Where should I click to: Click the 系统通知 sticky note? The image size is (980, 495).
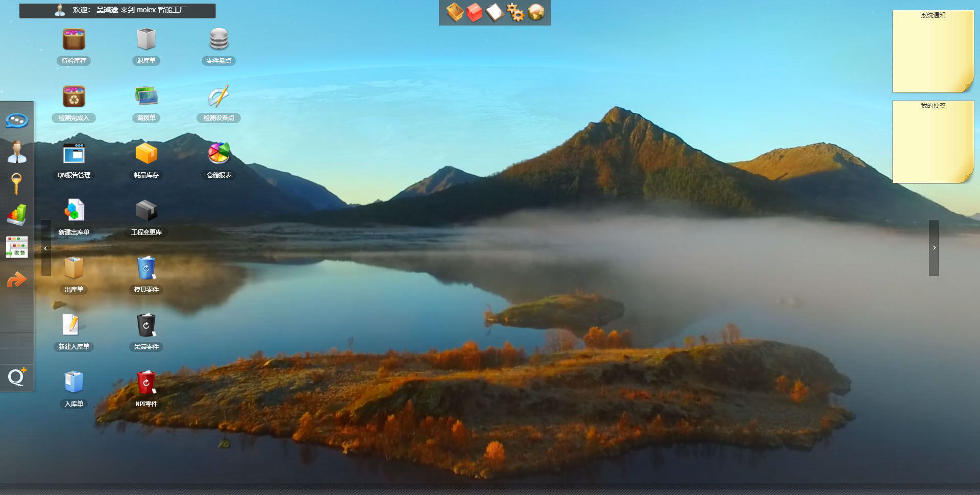tap(933, 51)
